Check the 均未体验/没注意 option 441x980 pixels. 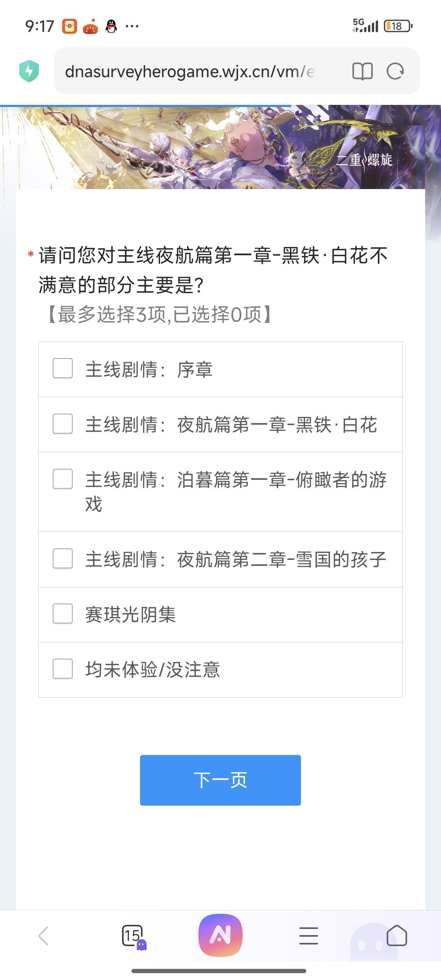(63, 669)
